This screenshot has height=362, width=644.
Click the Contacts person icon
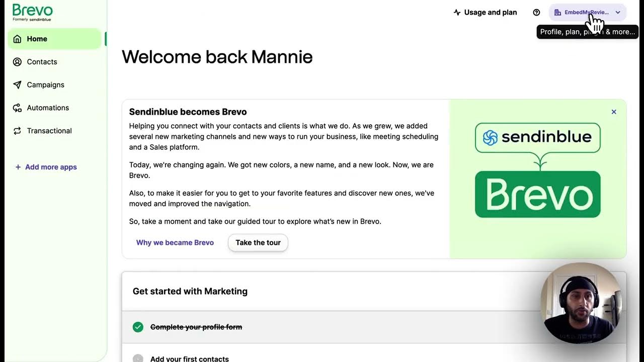pyautogui.click(x=17, y=62)
